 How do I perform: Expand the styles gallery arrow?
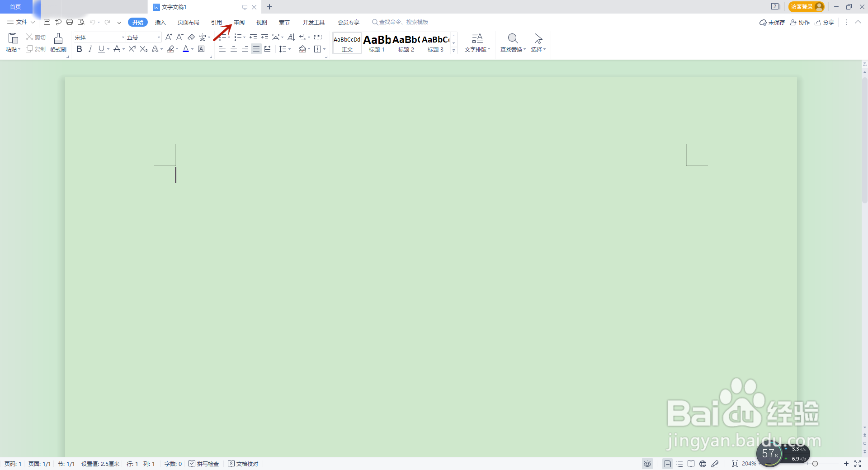coord(454,51)
